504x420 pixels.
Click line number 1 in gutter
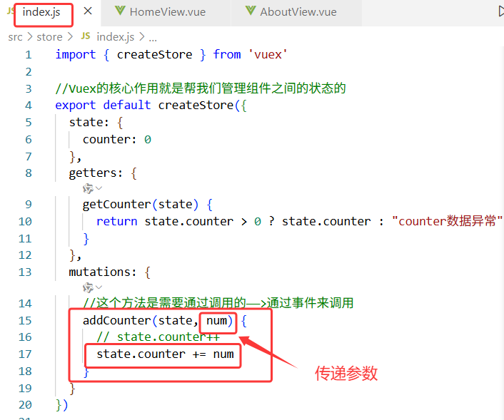[29, 55]
